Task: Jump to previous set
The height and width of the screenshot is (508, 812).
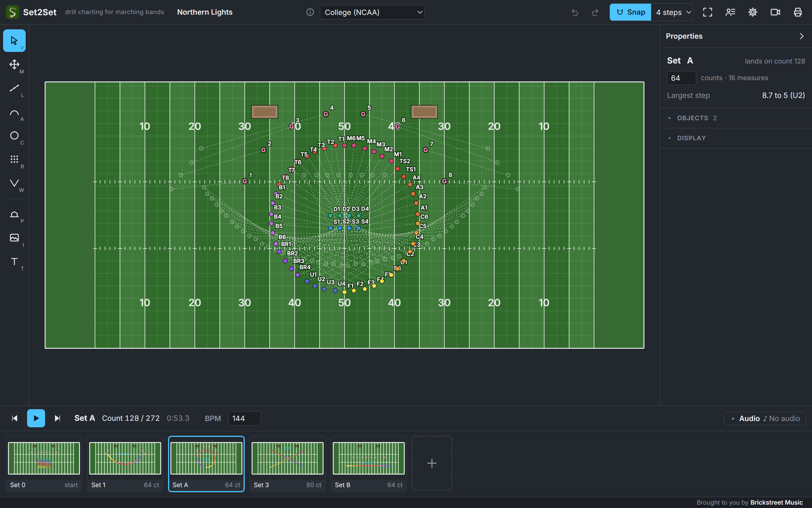Action: click(14, 418)
